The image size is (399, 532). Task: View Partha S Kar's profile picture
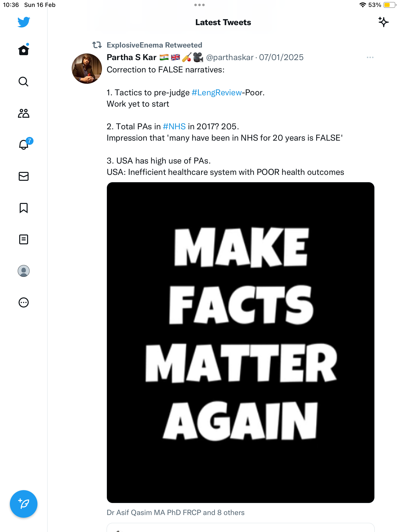(87, 68)
